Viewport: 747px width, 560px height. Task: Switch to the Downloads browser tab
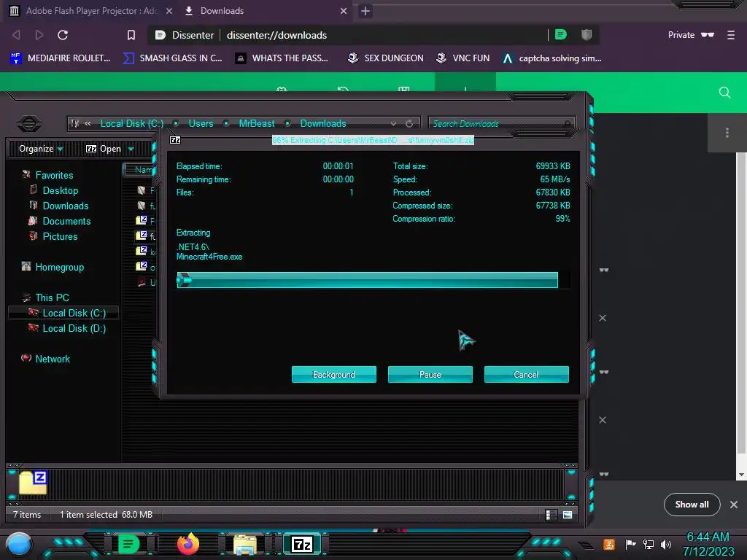pos(264,10)
